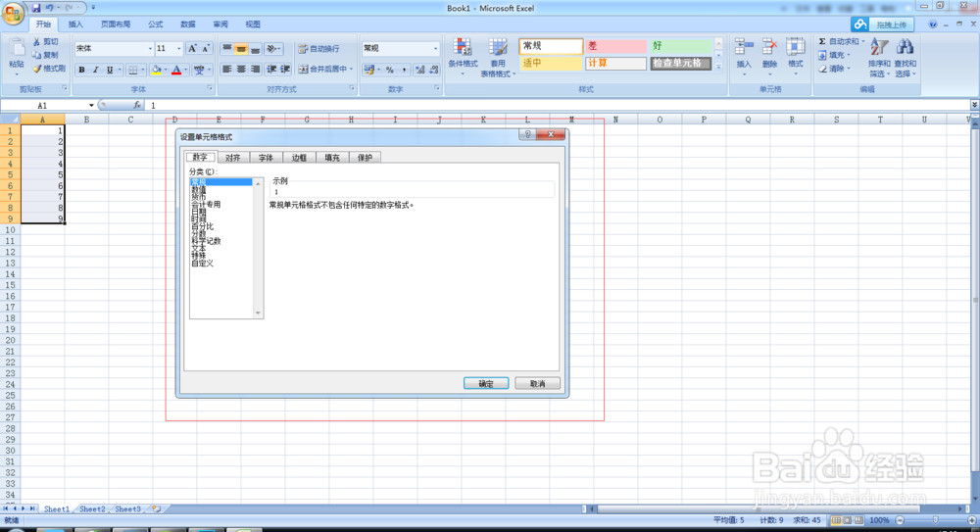Open the number format dropdown (常规)

(436, 48)
